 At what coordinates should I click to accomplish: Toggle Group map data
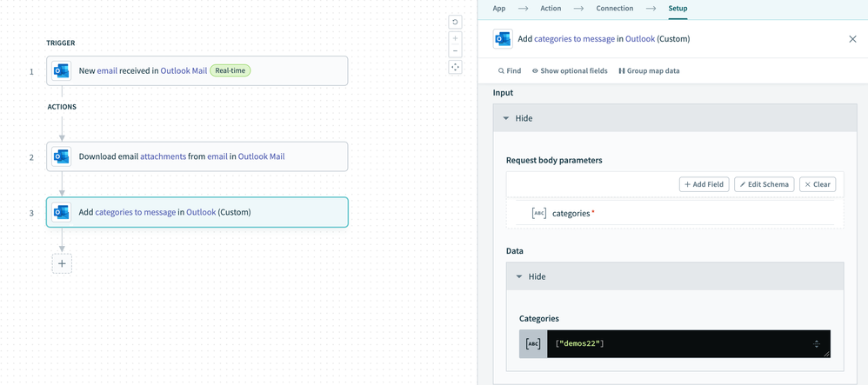649,71
